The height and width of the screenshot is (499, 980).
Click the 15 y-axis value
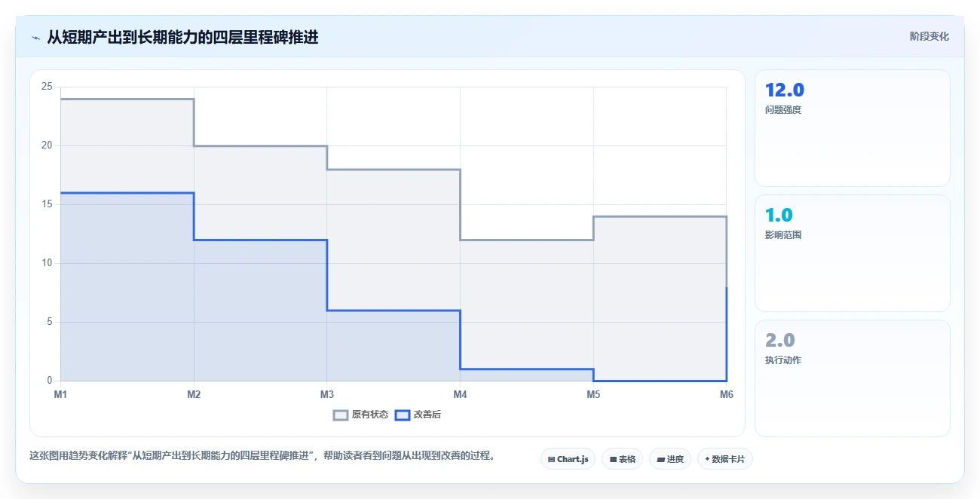point(47,204)
